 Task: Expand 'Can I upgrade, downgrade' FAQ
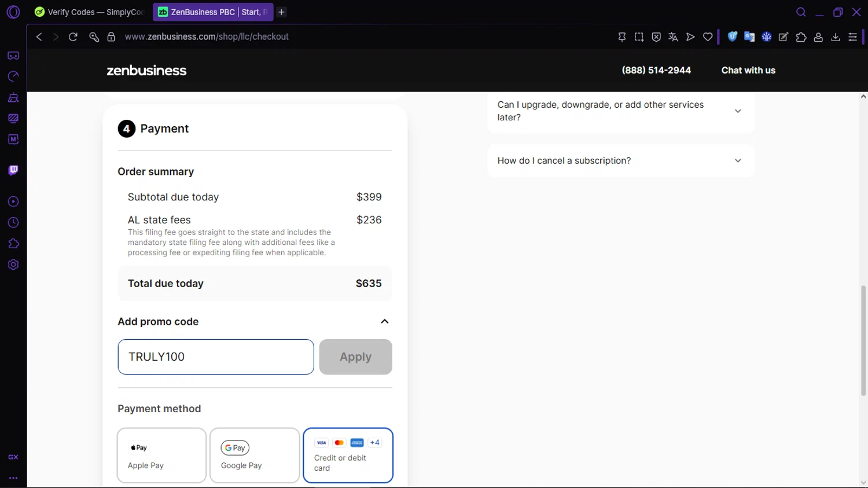click(x=621, y=111)
